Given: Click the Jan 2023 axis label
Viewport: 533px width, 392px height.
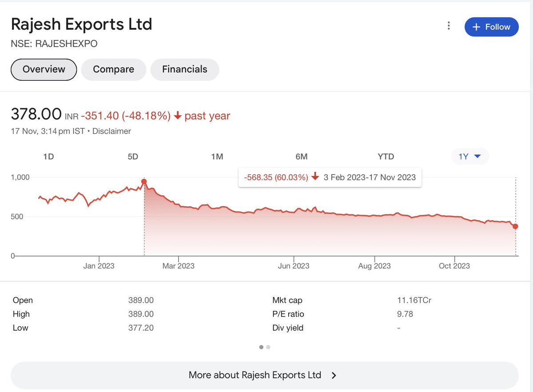Looking at the screenshot, I should (x=99, y=266).
